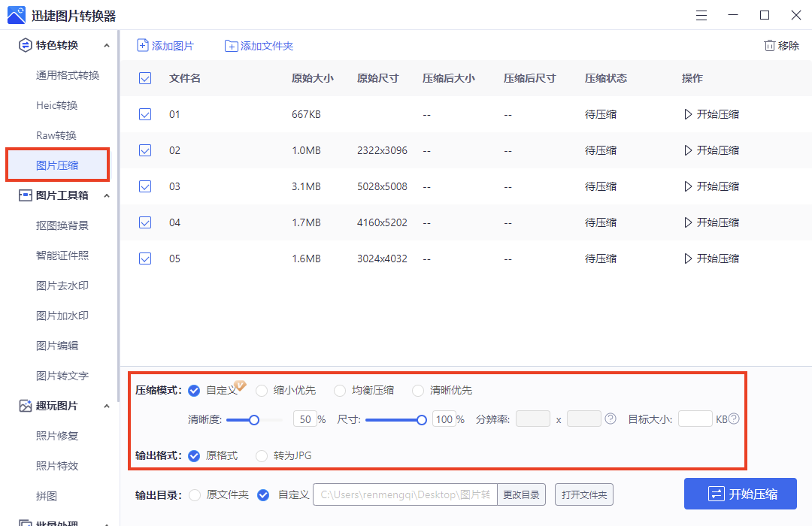Open 图片去水印 tool
This screenshot has height=526, width=812.
tap(62, 286)
